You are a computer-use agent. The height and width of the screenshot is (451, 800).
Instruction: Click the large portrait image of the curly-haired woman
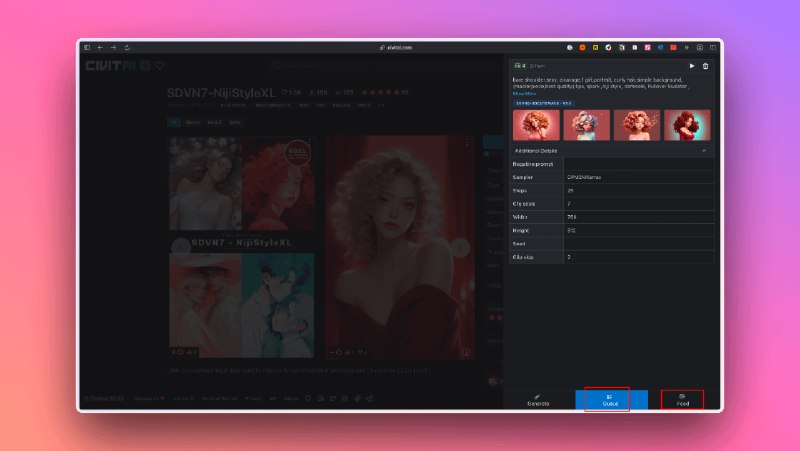tap(399, 248)
